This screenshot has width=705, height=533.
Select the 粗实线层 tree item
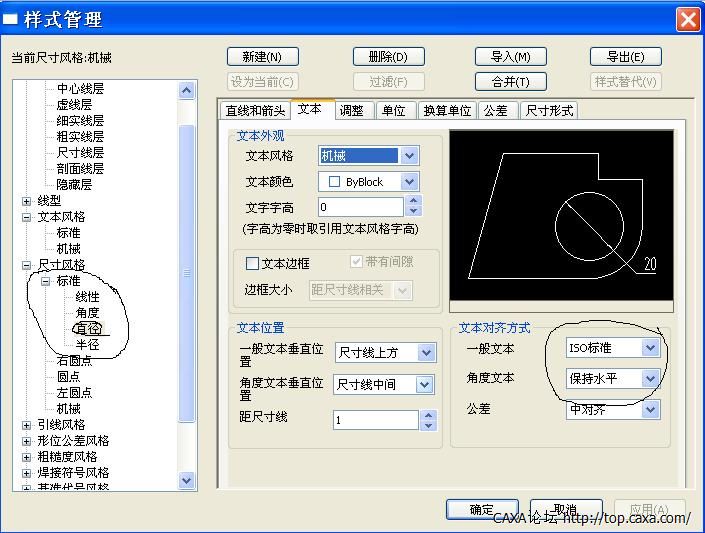tap(80, 136)
